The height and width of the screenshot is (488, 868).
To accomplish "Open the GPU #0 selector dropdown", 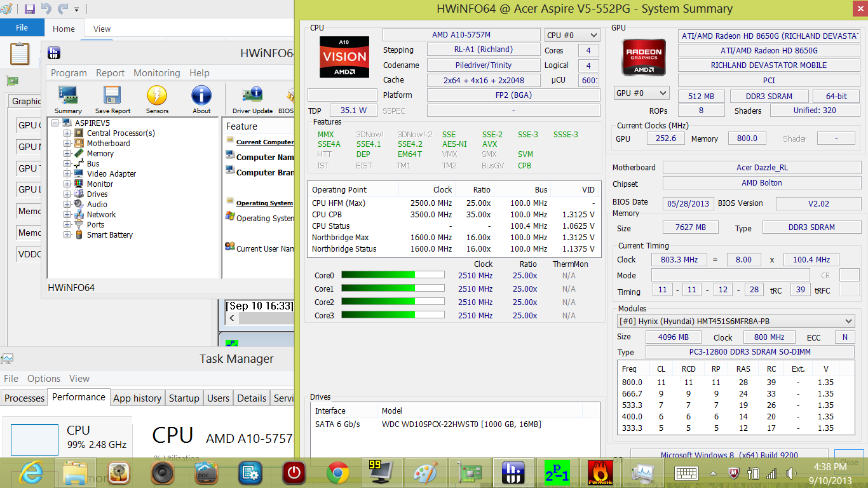I will (x=641, y=93).
